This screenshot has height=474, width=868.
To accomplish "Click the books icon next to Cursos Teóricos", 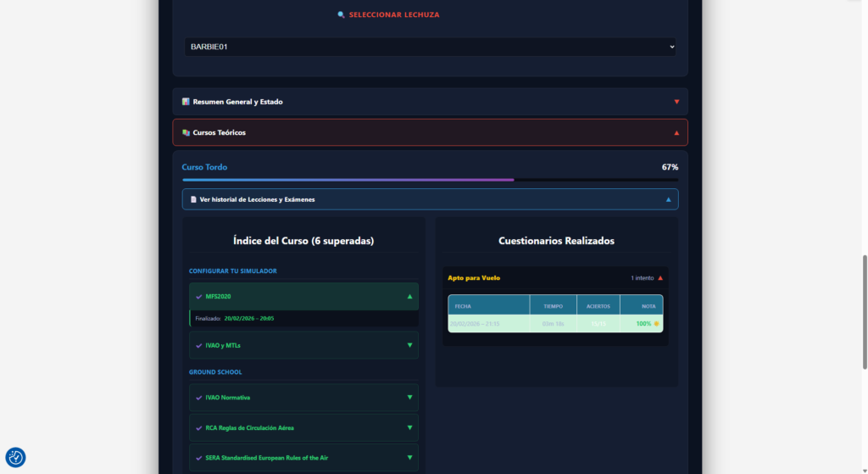I will tap(186, 133).
